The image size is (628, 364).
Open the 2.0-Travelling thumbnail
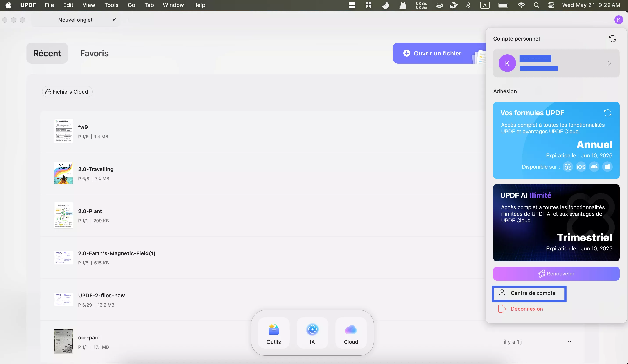coord(64,173)
